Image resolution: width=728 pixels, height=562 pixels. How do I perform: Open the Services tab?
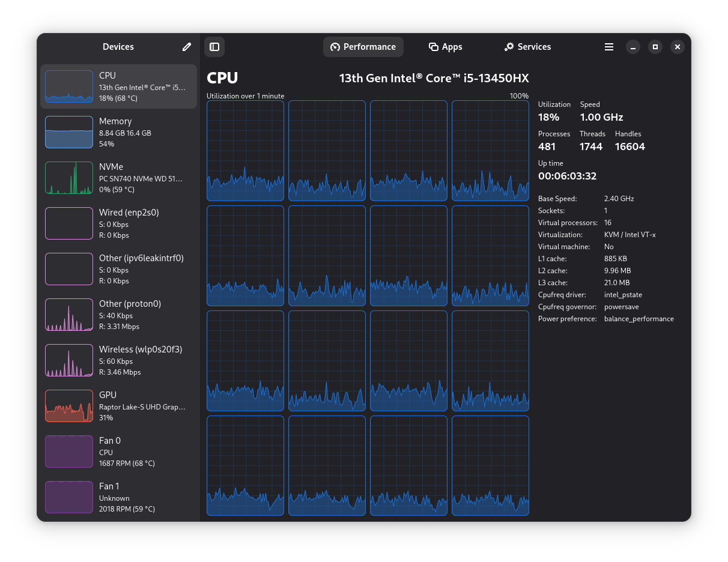(x=527, y=46)
